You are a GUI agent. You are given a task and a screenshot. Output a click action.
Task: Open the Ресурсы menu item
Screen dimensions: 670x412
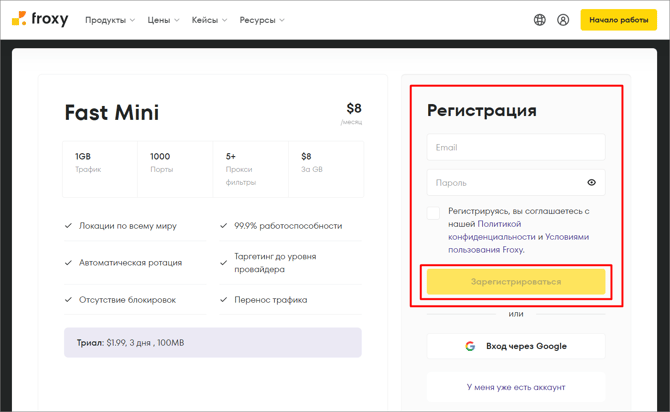click(x=257, y=20)
